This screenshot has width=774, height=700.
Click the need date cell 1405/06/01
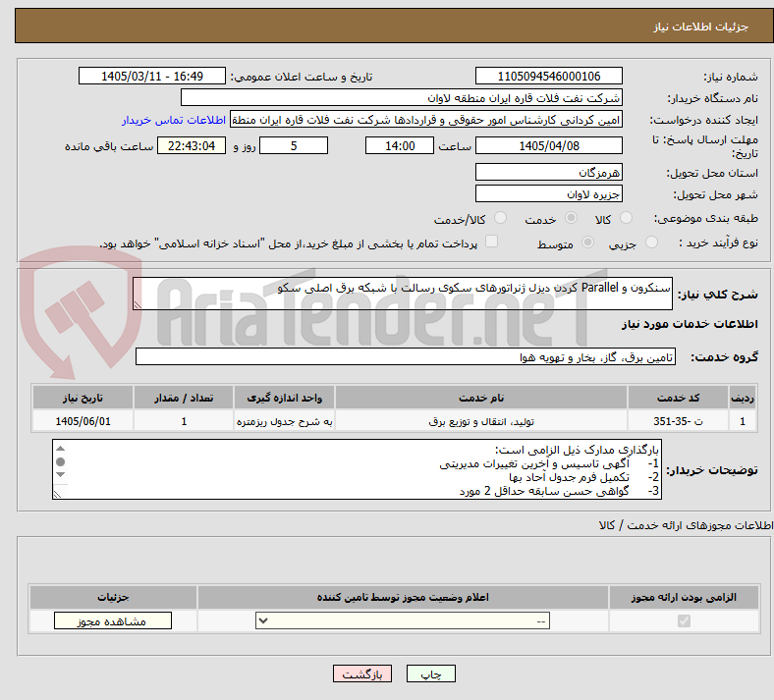point(83,421)
